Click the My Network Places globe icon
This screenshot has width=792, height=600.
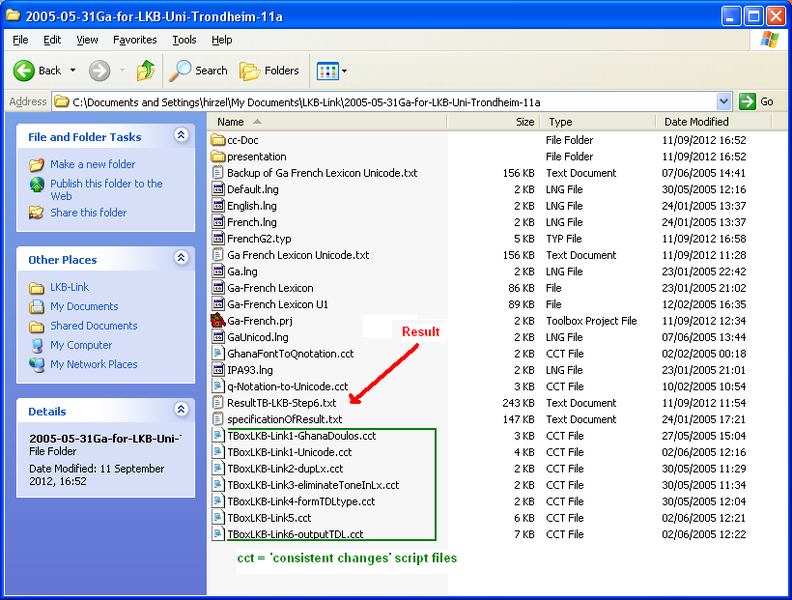(x=36, y=365)
